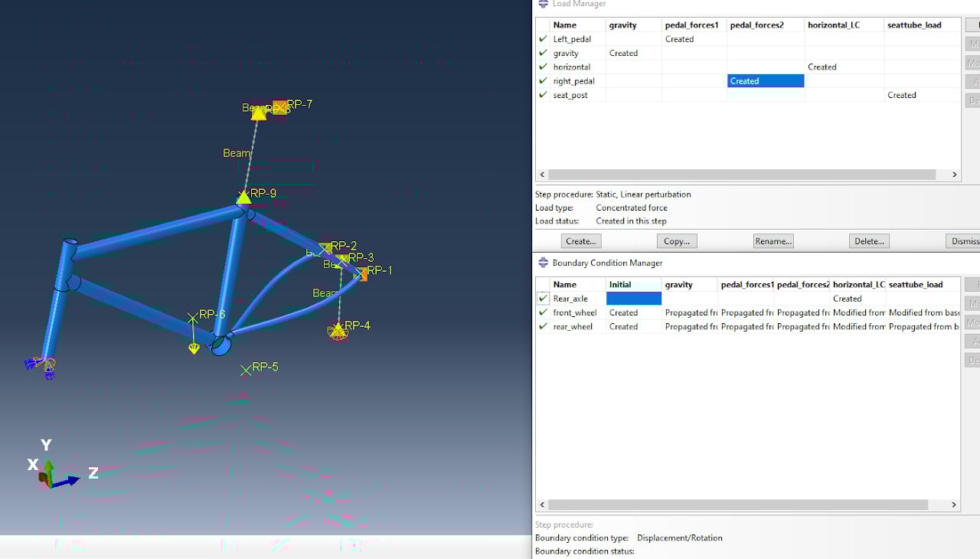Select the rear_wheel boundary condition name
This screenshot has width=980, height=559.
pos(573,326)
